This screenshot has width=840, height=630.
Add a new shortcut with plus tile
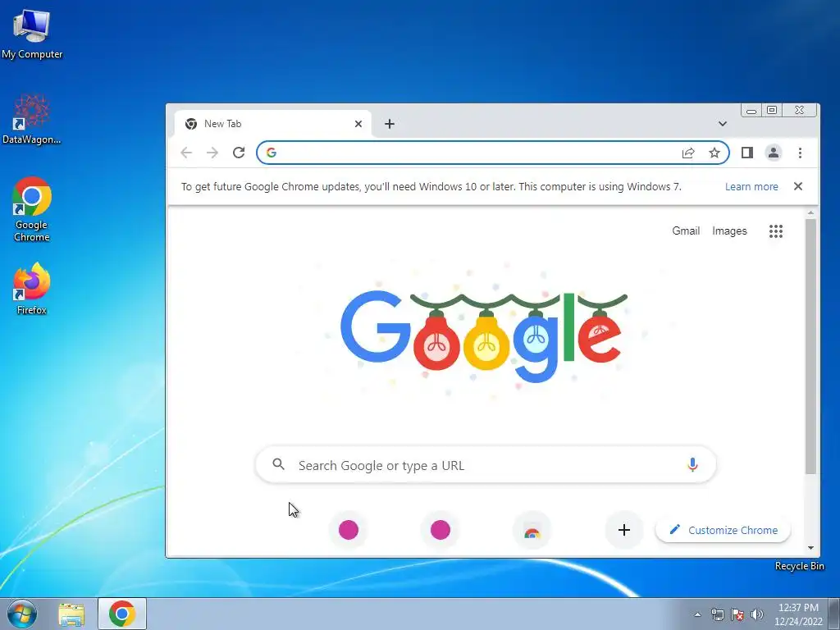click(x=624, y=530)
